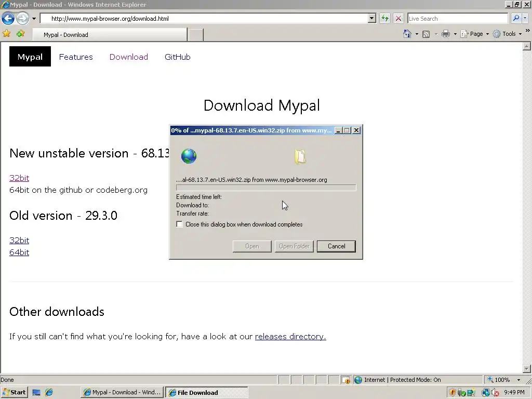Click 'Internet | Protected Mode: On' status text

click(403, 380)
